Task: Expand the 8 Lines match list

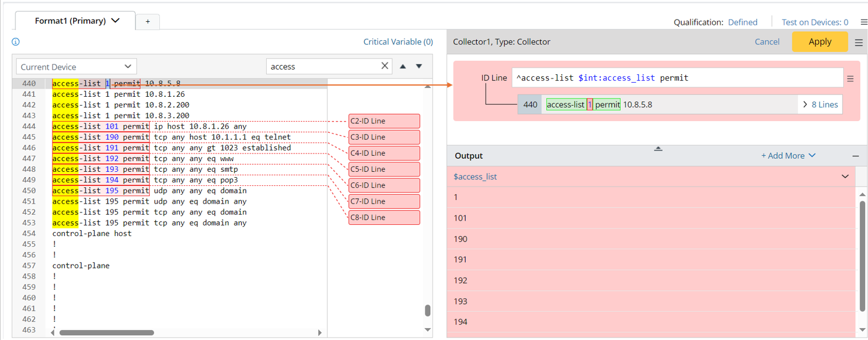Action: point(820,104)
